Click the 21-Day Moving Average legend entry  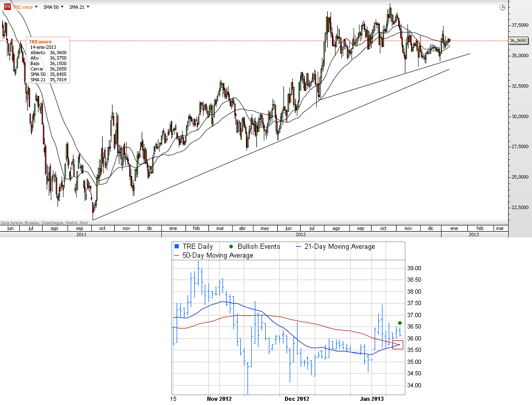336,246
